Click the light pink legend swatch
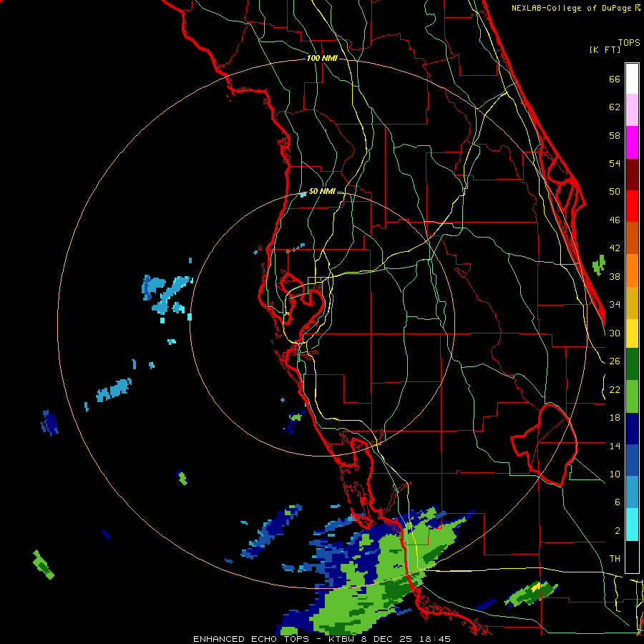The height and width of the screenshot is (644, 644). click(632, 110)
